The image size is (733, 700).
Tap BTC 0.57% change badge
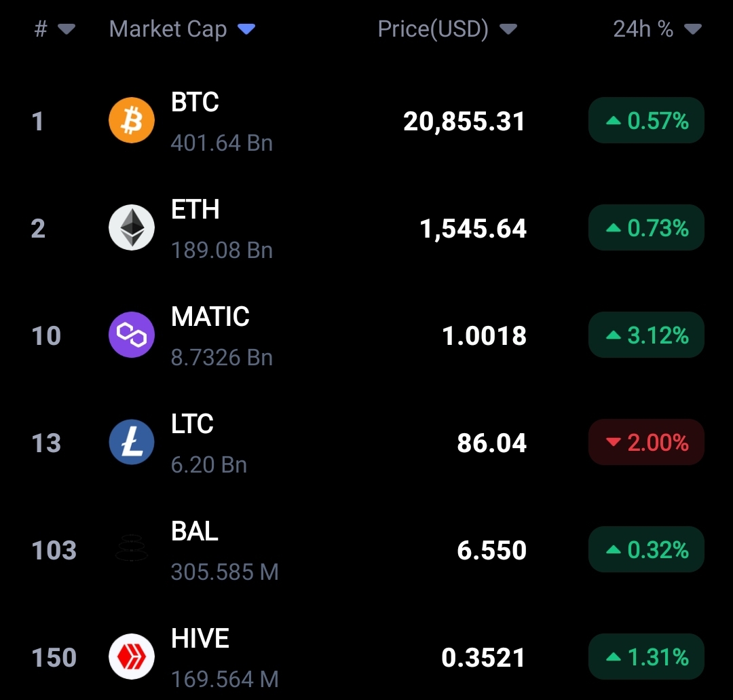[646, 121]
